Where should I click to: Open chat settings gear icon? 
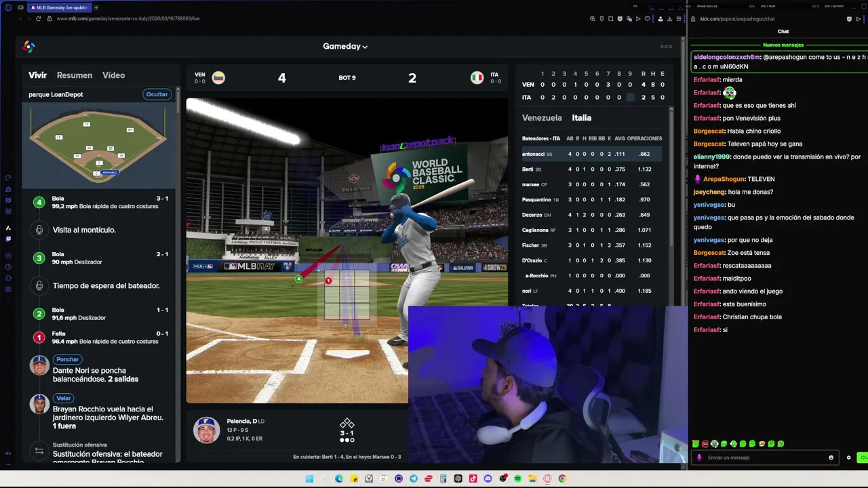(848, 457)
